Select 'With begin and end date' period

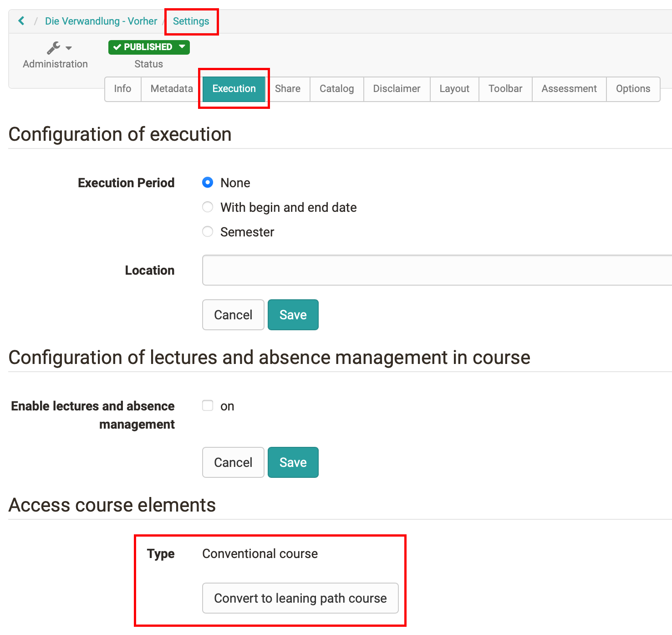pyautogui.click(x=207, y=207)
